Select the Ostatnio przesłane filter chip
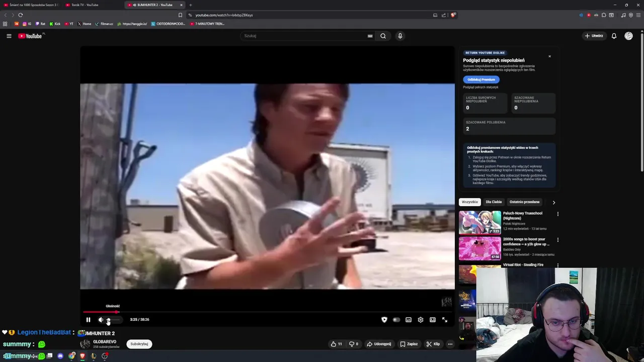Screen dimensions: 644x362 524,202
